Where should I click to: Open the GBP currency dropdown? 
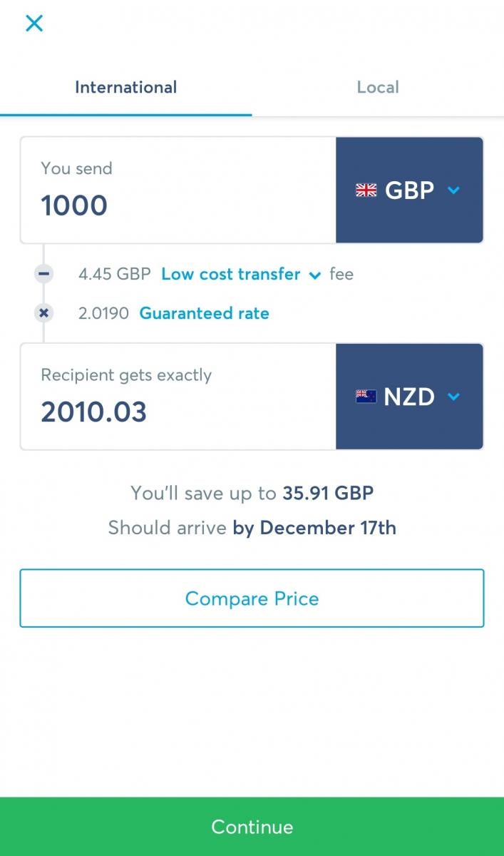(x=409, y=190)
